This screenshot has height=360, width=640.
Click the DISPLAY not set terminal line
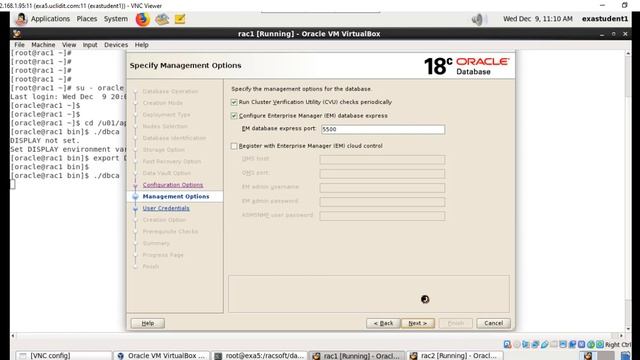coord(45,141)
